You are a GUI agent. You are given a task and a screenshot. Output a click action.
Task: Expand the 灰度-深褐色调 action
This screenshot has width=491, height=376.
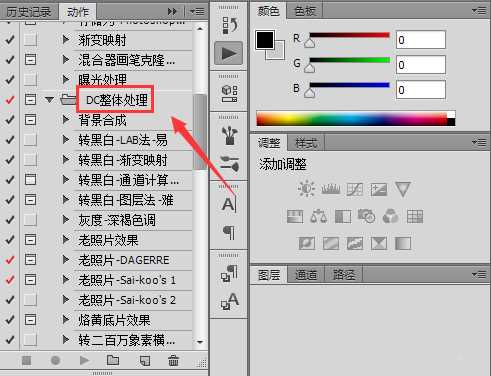point(66,220)
